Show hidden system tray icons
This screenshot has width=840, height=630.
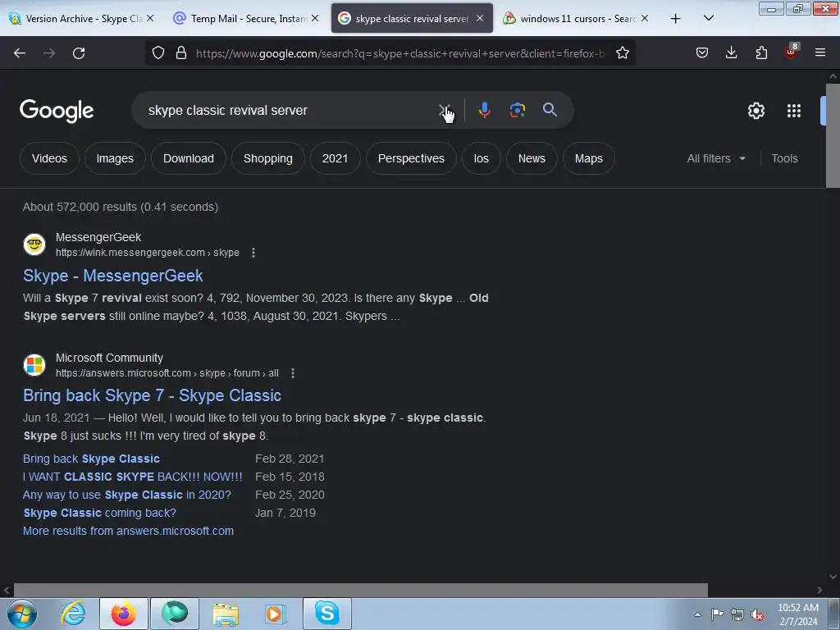[x=697, y=614]
